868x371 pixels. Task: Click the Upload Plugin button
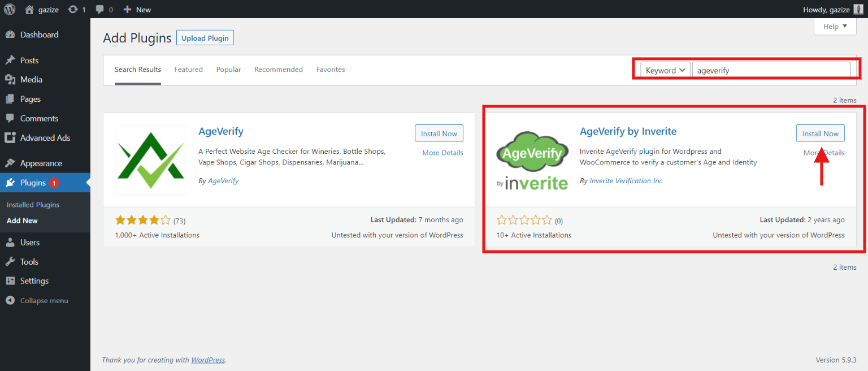tap(205, 38)
